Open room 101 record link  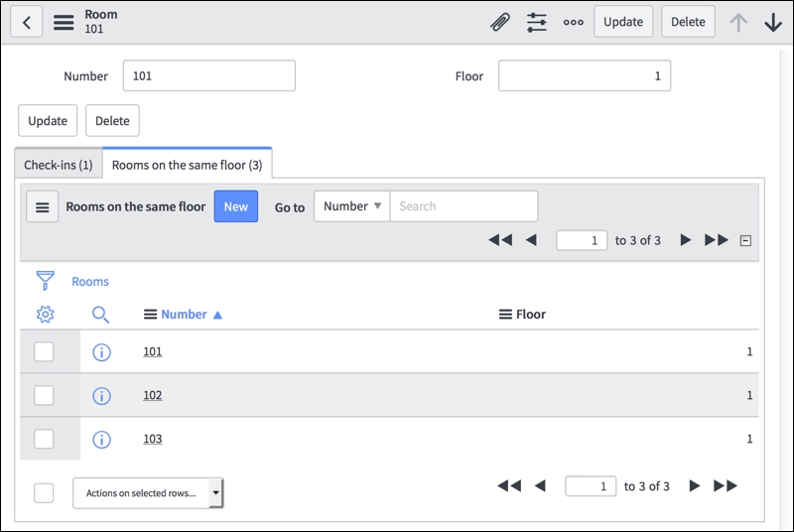[153, 351]
